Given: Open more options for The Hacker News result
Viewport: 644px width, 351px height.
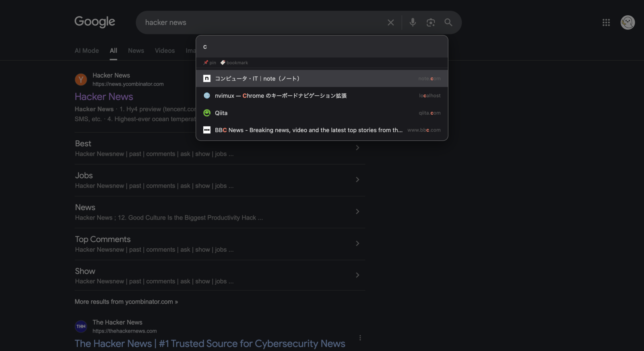Looking at the screenshot, I should coord(360,338).
